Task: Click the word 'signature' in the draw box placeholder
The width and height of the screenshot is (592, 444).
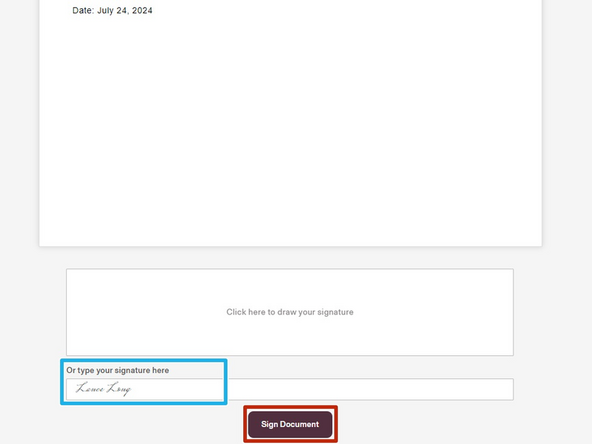Action: (335, 312)
